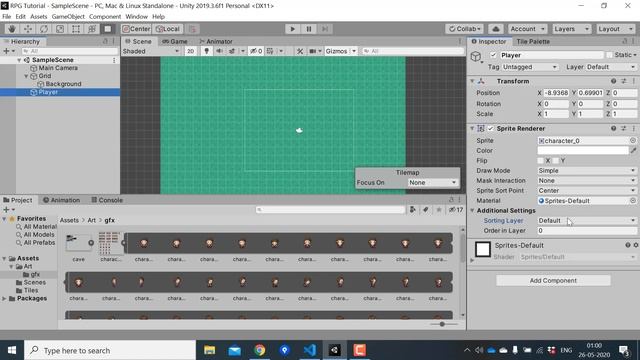Select Main Camera in Hierarchy

(x=58, y=68)
